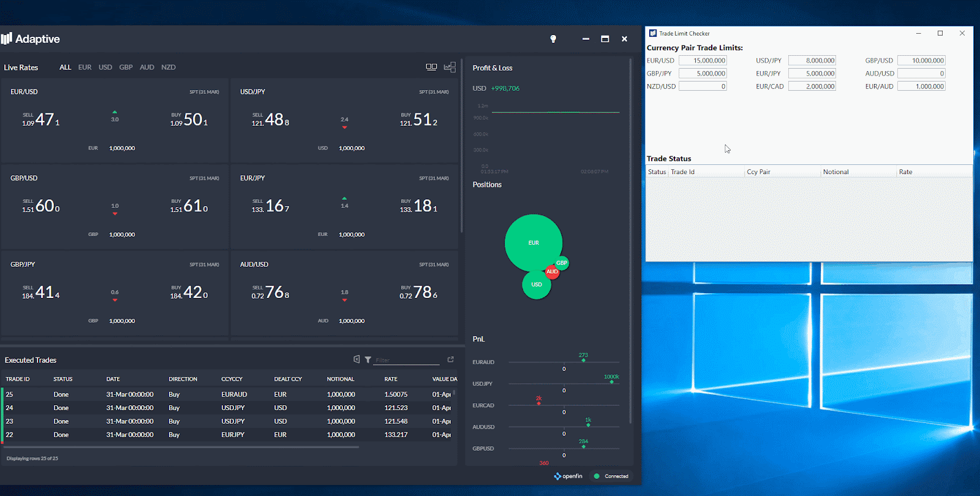Sell EUR/USD at 1.09471
Screen dimensions: 980x496
pyautogui.click(x=42, y=120)
